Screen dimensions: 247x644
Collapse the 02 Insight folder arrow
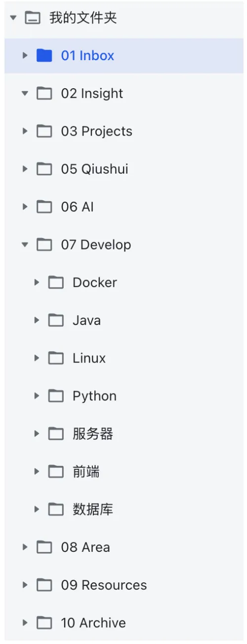(x=25, y=94)
